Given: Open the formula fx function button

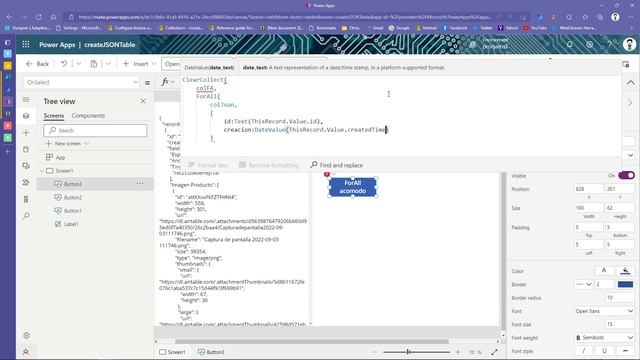Looking at the screenshot, I should [x=165, y=82].
